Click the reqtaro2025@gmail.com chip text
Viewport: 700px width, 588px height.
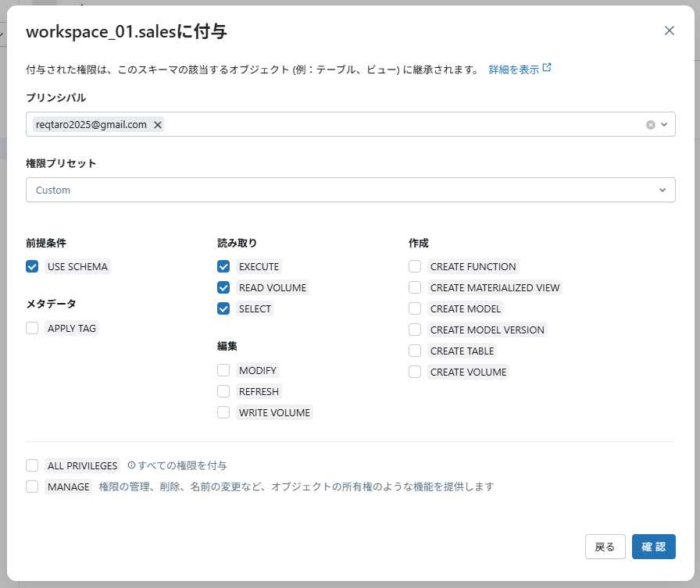tap(91, 124)
